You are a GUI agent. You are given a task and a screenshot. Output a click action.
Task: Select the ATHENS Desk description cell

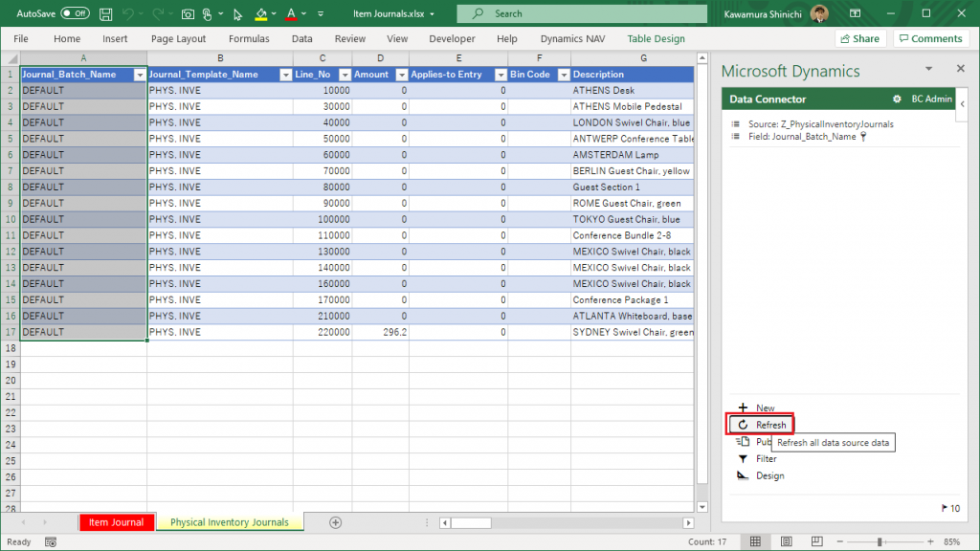[x=632, y=91]
